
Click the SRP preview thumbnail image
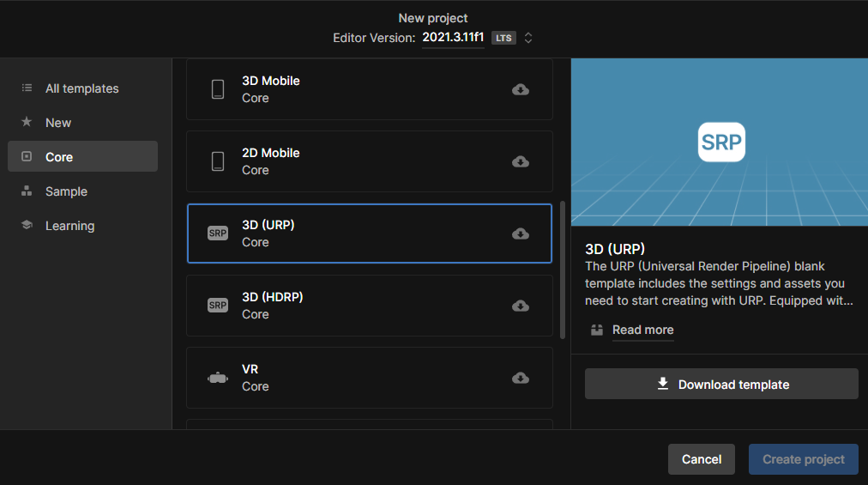(720, 142)
